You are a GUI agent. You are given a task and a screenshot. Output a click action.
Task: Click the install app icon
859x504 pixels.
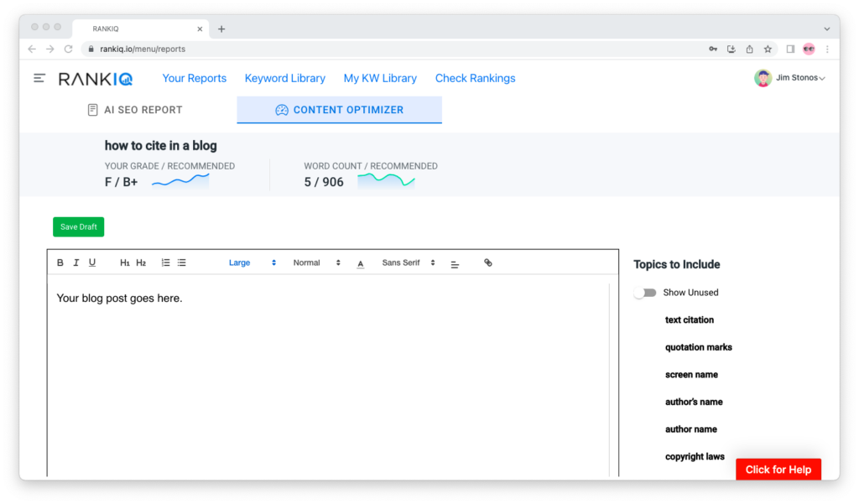[x=731, y=49]
